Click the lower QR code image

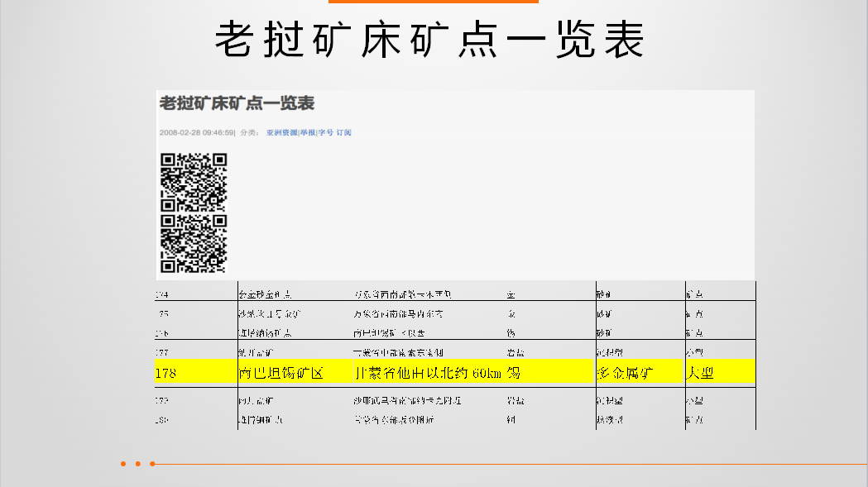(193, 243)
